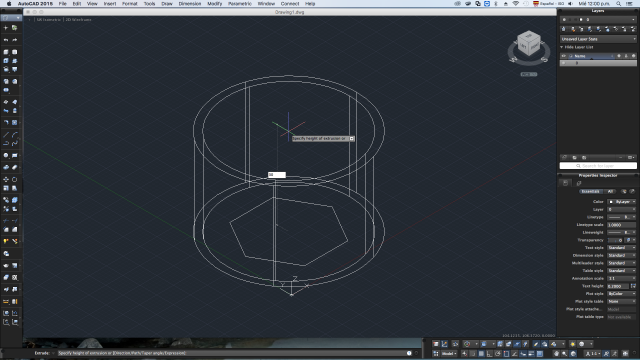The image size is (640, 360).
Task: Click the Undo arrow in the left toolbar
Action: (6, 40)
